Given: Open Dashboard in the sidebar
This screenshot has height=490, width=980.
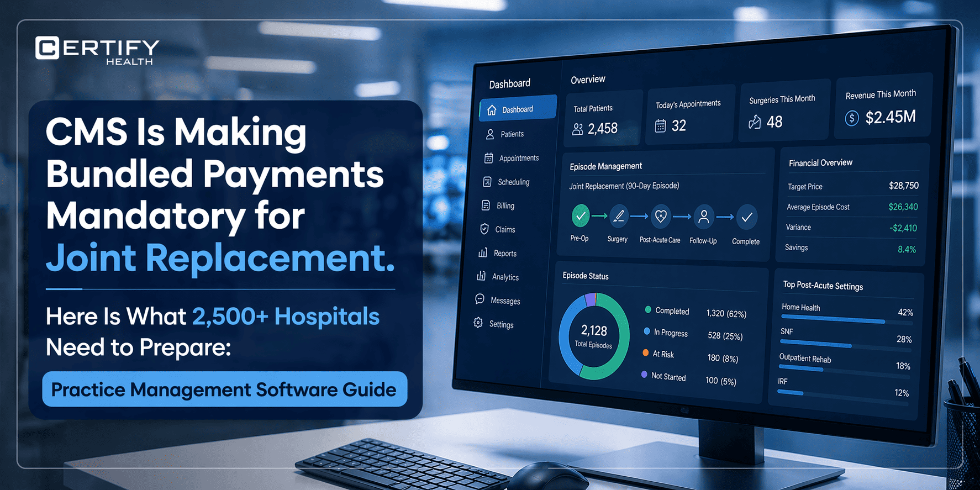Looking at the screenshot, I should coord(517,109).
